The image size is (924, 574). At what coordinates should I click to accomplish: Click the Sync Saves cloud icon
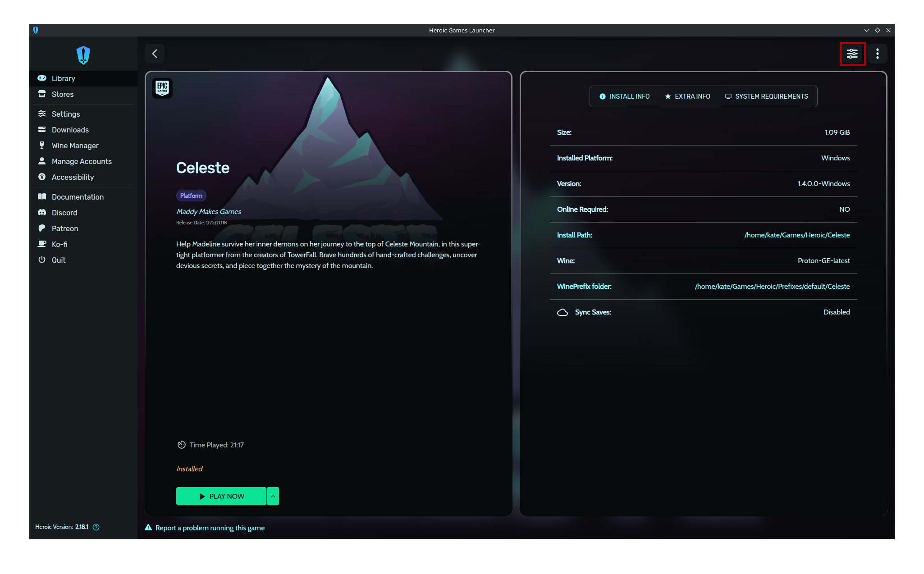pyautogui.click(x=563, y=312)
